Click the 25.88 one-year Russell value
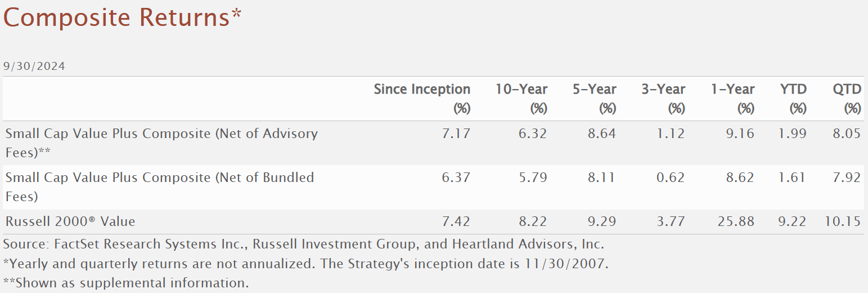The height and width of the screenshot is (293, 868). coord(737,221)
